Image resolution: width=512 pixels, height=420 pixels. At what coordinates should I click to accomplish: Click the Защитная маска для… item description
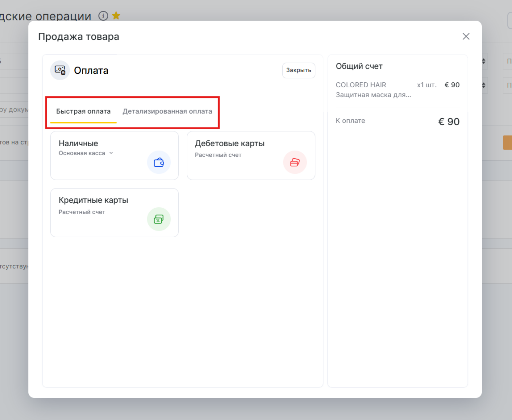tap(373, 94)
